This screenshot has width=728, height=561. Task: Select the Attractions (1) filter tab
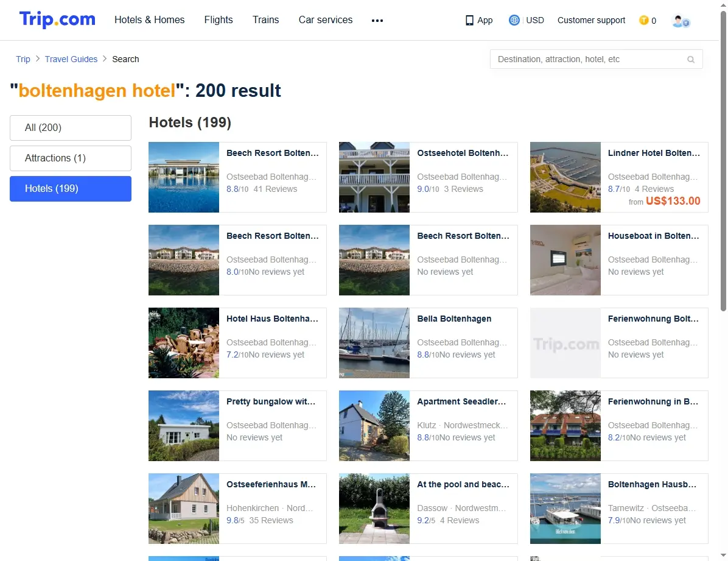pyautogui.click(x=71, y=158)
